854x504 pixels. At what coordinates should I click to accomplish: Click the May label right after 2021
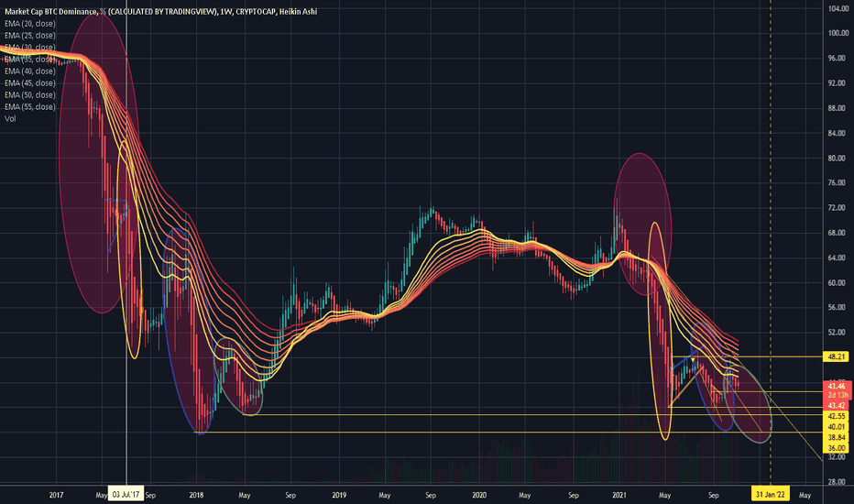click(664, 495)
